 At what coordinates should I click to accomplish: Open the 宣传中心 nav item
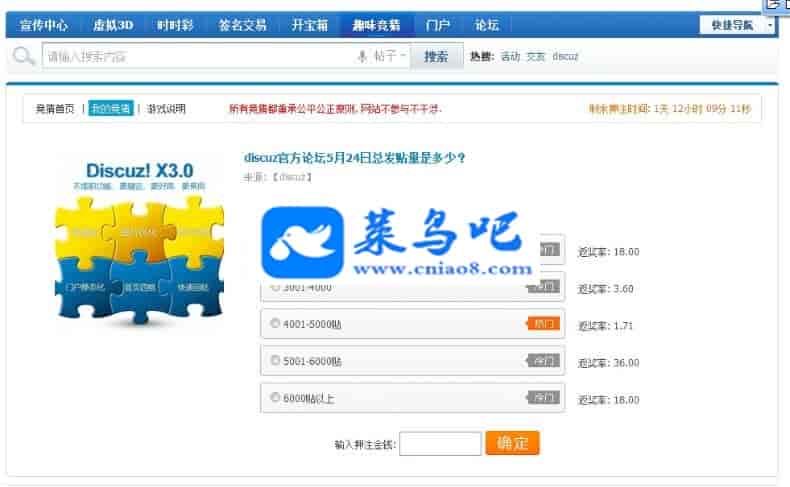(44, 25)
